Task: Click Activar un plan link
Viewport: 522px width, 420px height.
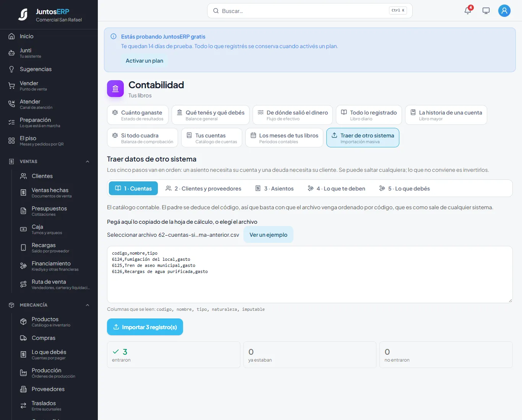Action: pos(144,61)
